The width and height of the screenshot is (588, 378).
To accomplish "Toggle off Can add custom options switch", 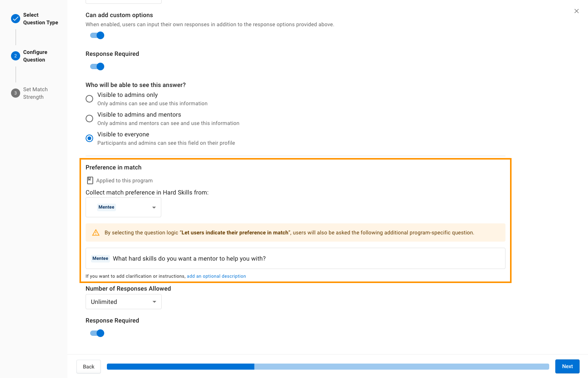I will point(97,35).
